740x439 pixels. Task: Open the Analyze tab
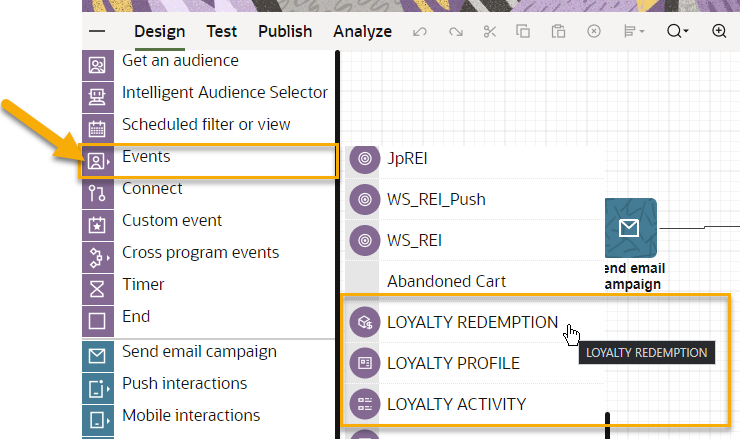pyautogui.click(x=362, y=31)
